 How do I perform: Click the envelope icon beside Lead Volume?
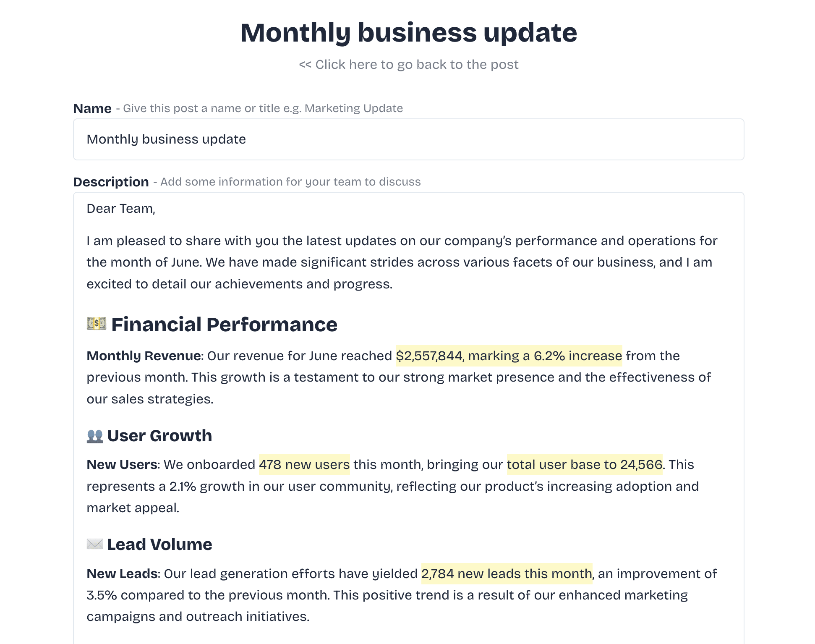point(95,544)
